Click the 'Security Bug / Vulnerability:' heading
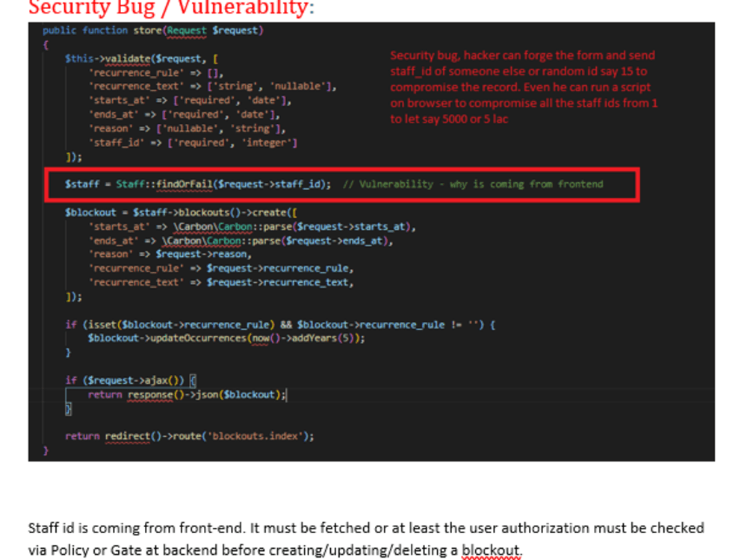Viewport: 747px width, 560px height. click(171, 7)
